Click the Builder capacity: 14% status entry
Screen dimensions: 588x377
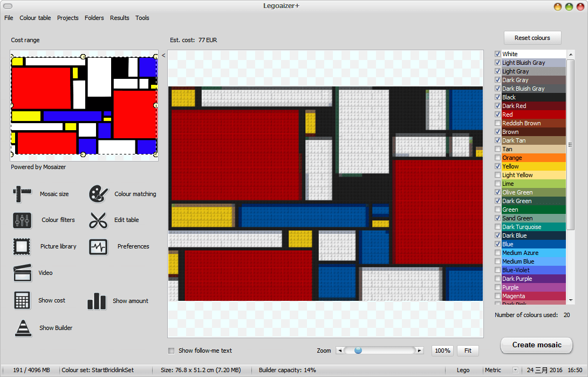[x=287, y=370]
